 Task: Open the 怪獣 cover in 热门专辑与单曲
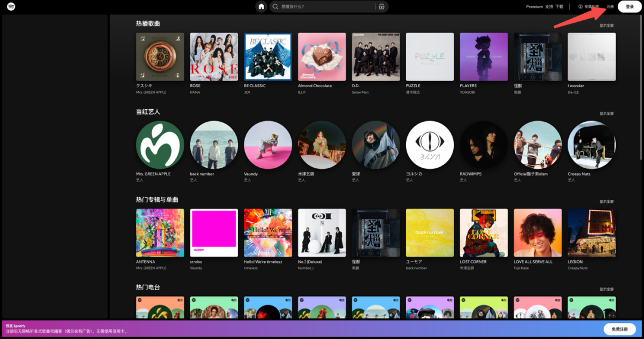376,233
